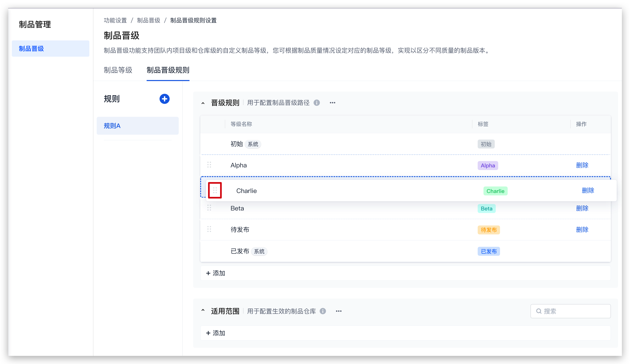
Task: Go to 制品晋级 in the breadcrumb
Action: (148, 21)
